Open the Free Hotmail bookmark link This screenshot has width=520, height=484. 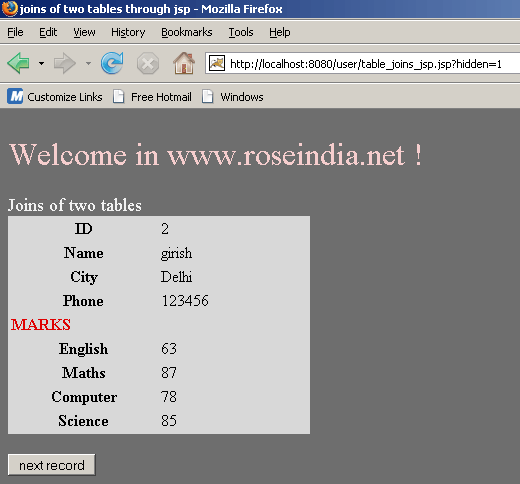152,97
